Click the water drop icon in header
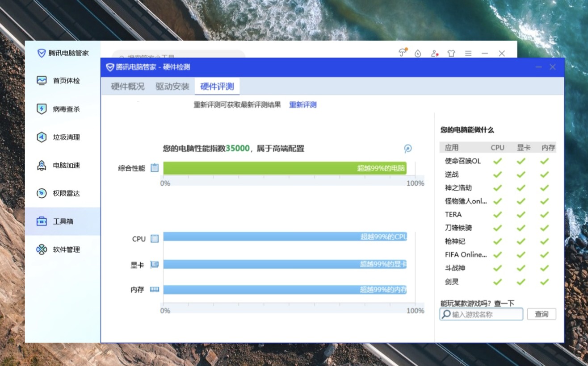This screenshot has width=588, height=366. tap(418, 54)
